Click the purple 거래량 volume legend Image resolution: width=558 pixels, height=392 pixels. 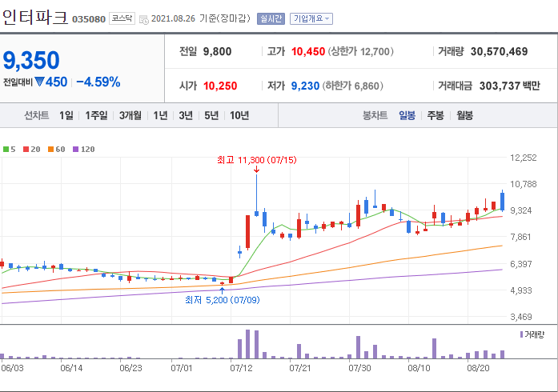[x=532, y=334]
